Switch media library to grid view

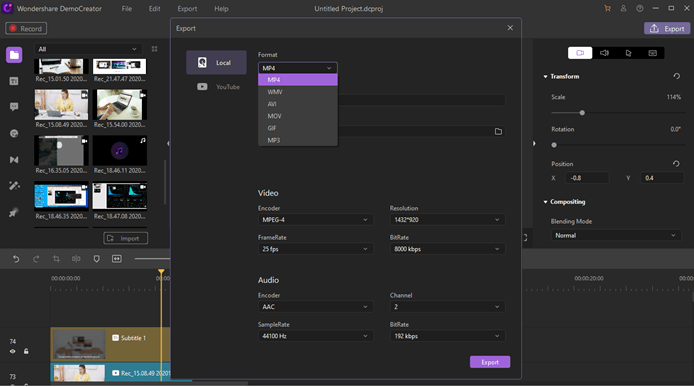(154, 49)
